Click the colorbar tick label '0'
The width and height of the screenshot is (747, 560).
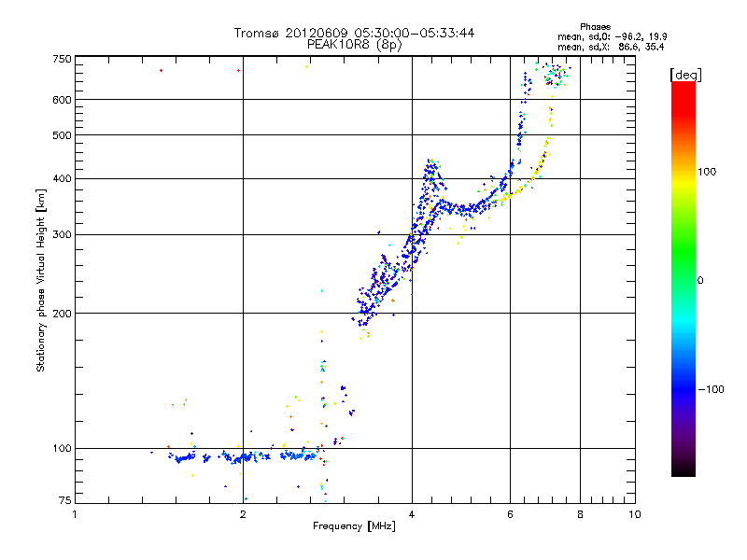click(700, 281)
